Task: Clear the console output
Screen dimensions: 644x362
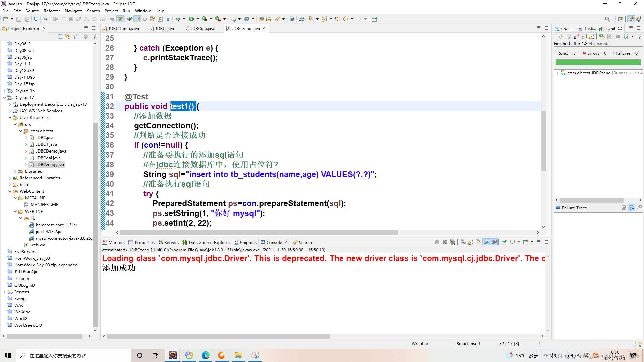Action: (463, 242)
